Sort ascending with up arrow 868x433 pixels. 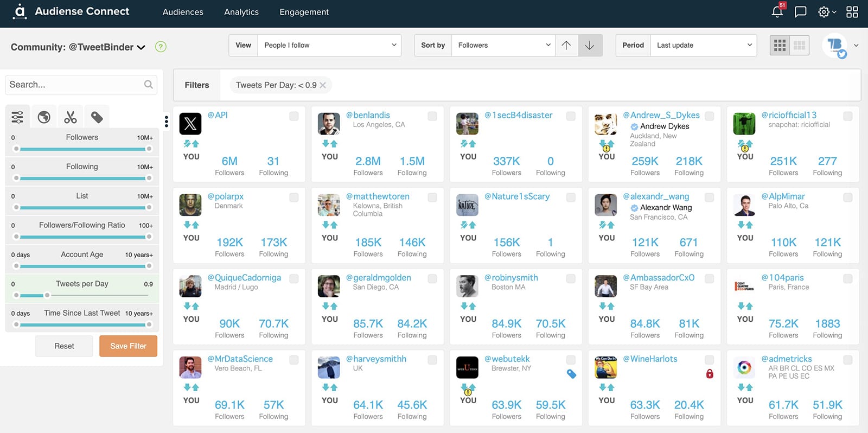click(566, 46)
